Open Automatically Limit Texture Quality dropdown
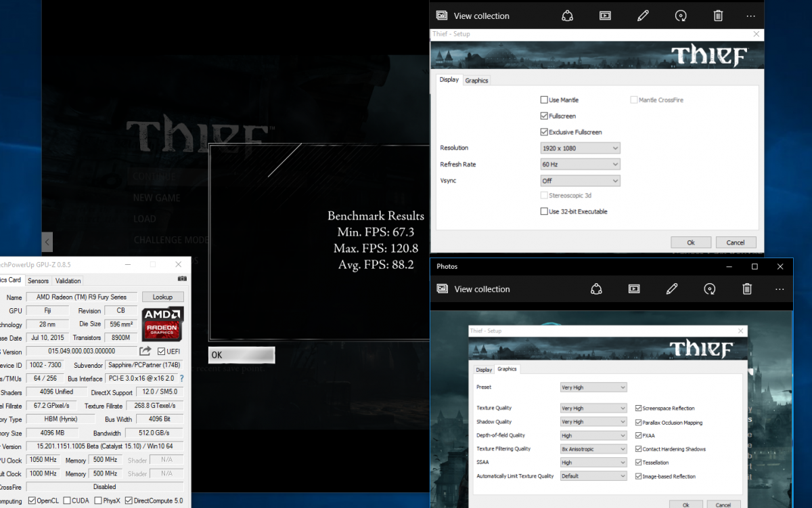Screen dimensions: 812x508 coord(593,475)
